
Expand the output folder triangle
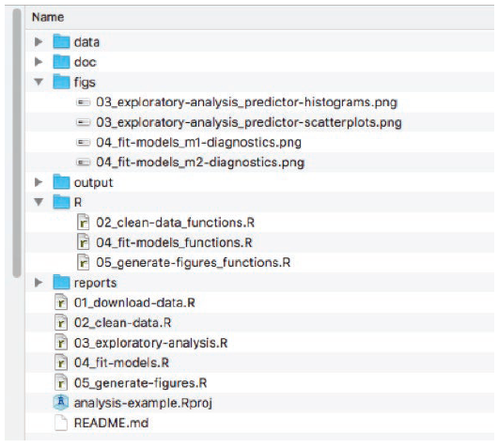tap(39, 182)
